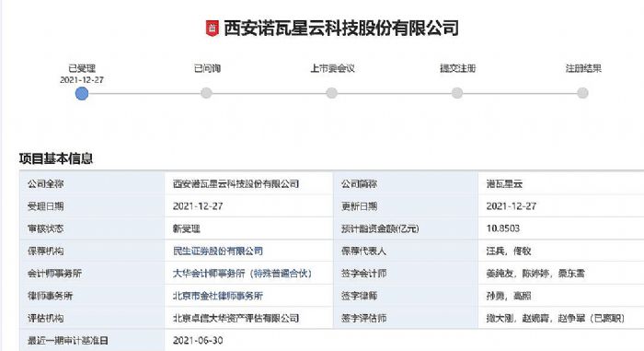Click the 已受理 stage label
This screenshot has height=351, width=644.
pos(82,68)
